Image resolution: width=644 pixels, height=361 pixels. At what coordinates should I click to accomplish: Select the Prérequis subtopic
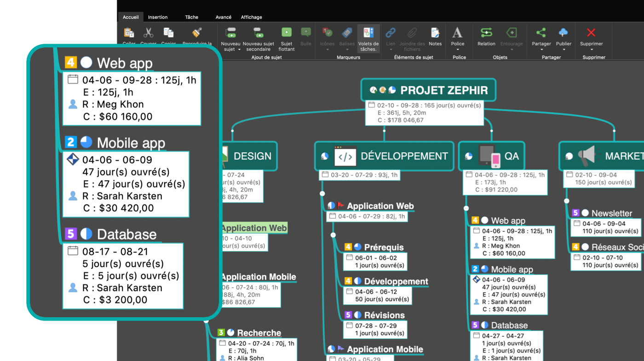[384, 247]
